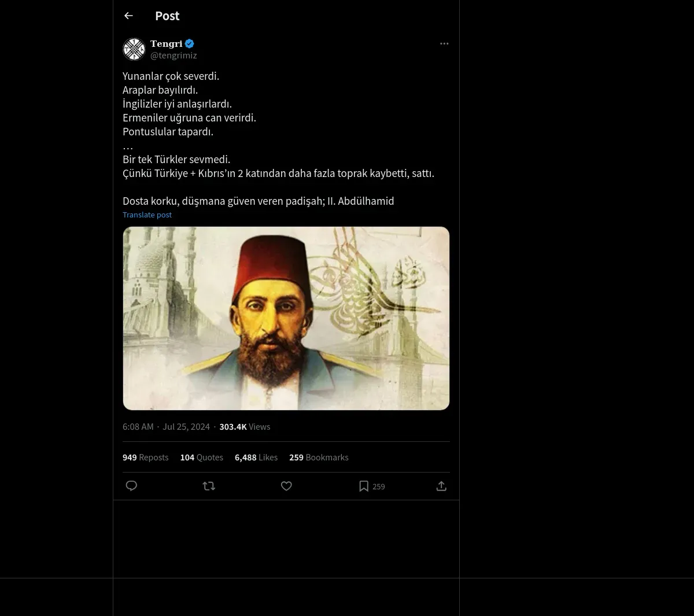
Task: Click the 303.4K Views counter
Action: tap(245, 426)
